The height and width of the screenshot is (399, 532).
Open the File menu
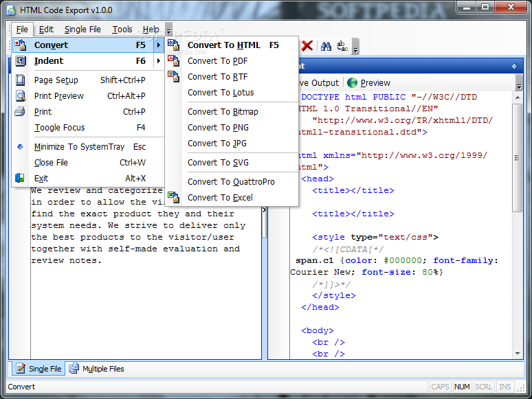[22, 30]
